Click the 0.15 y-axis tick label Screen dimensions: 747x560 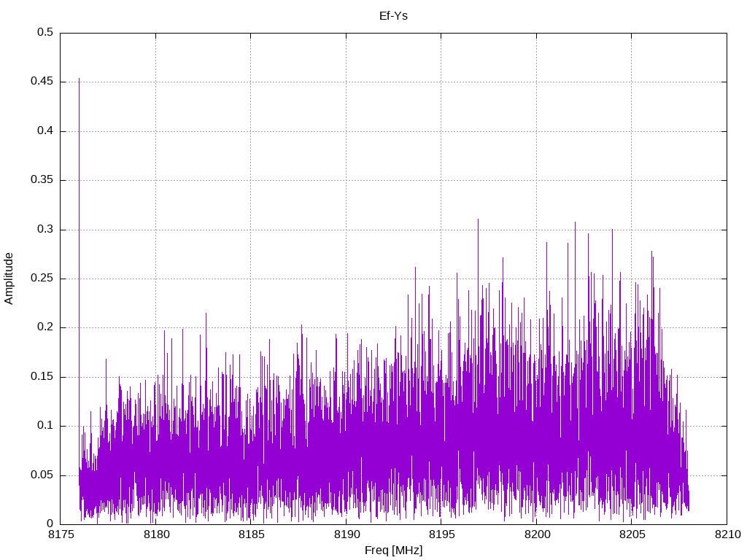[x=42, y=377]
